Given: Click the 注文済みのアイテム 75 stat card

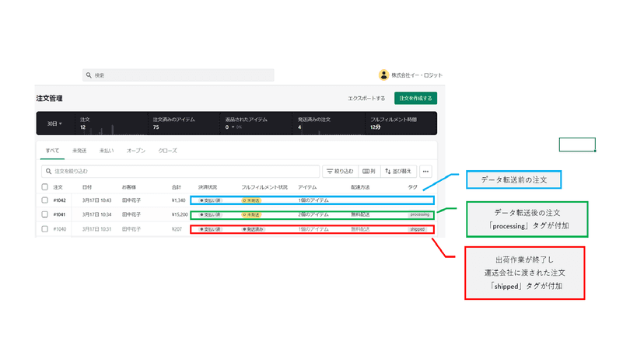Looking at the screenshot, I should click(184, 124).
